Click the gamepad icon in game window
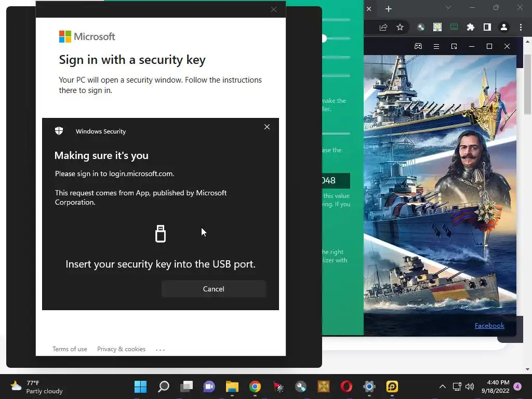The image size is (532, 399). click(x=418, y=46)
